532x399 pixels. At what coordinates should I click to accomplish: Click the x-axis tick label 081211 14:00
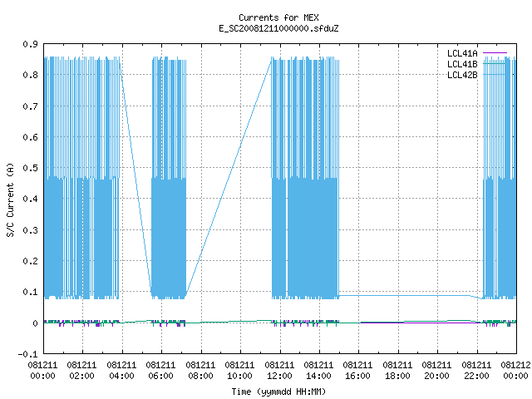point(318,371)
